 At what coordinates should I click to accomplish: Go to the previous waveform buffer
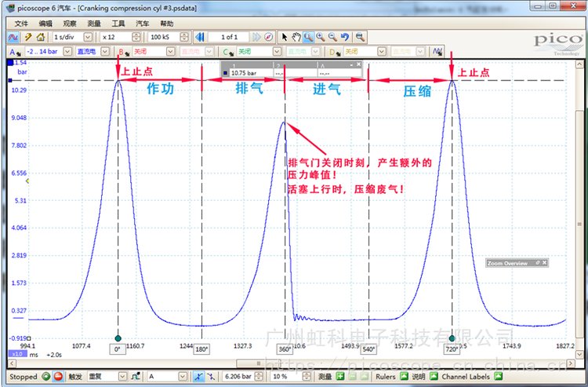coord(201,37)
